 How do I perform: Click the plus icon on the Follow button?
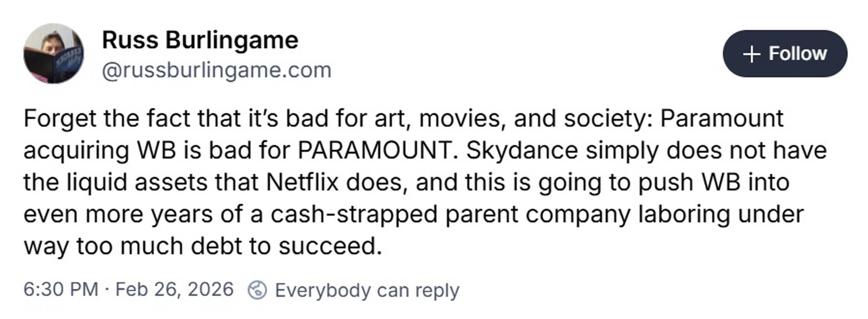coord(752,54)
